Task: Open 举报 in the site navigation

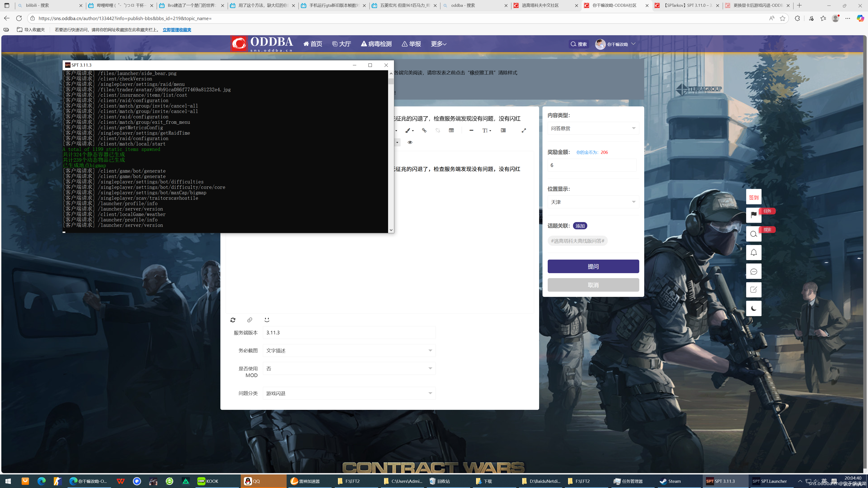Action: pyautogui.click(x=411, y=44)
